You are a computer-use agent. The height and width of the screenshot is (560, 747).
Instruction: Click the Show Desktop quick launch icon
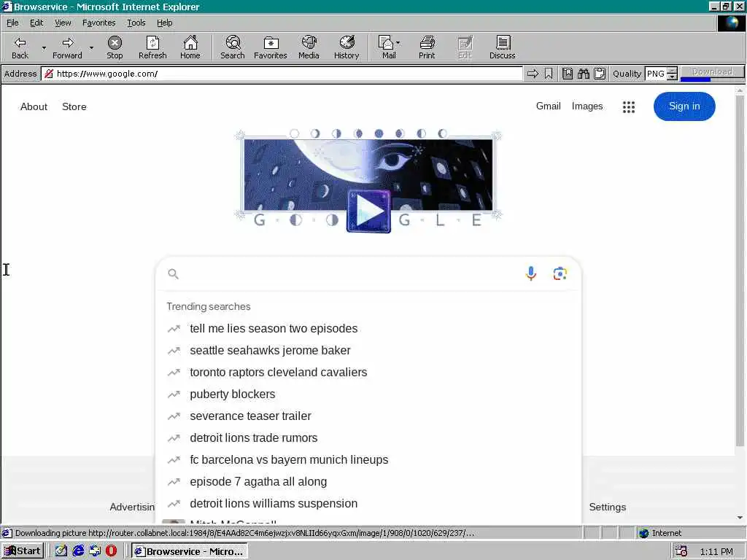61,551
